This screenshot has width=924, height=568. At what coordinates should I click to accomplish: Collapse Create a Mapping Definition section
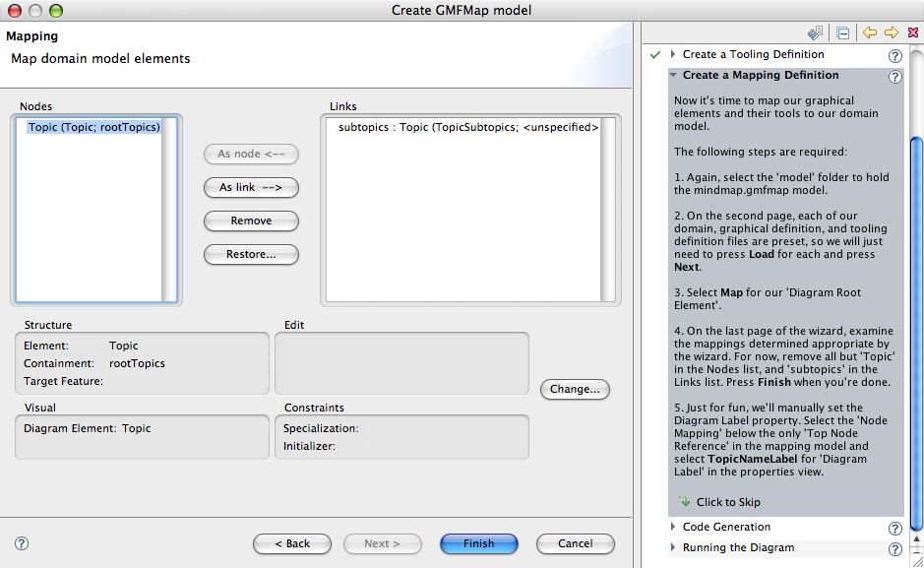tap(673, 75)
